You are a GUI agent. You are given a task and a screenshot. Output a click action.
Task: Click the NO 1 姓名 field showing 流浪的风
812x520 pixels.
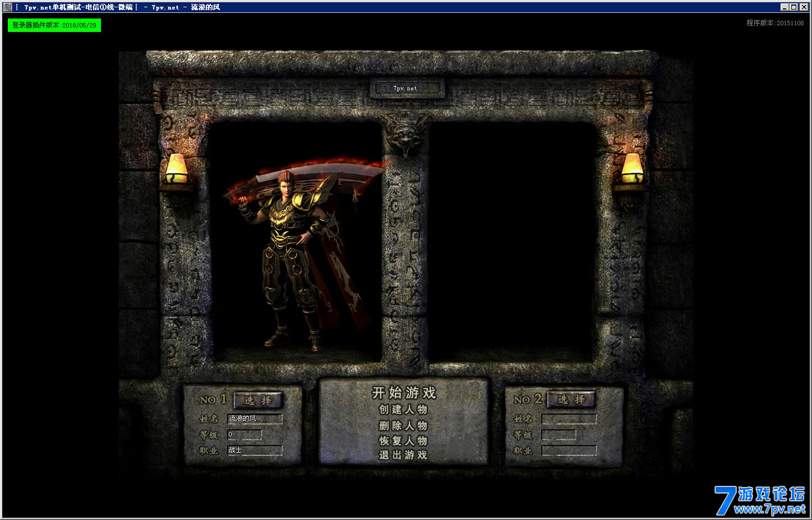tap(255, 418)
